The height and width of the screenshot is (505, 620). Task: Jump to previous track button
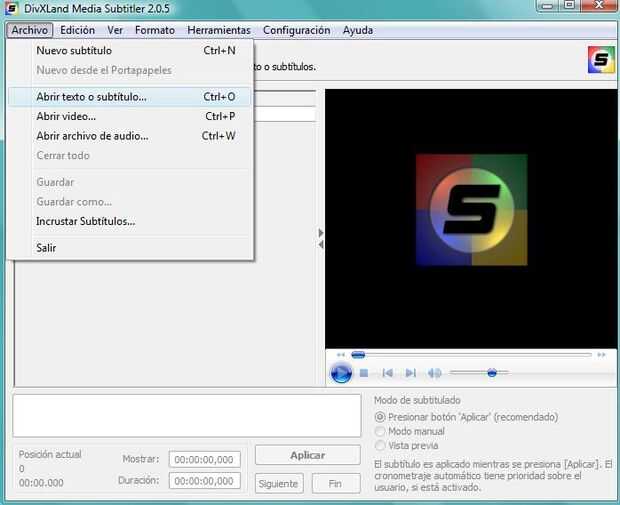coord(388,373)
